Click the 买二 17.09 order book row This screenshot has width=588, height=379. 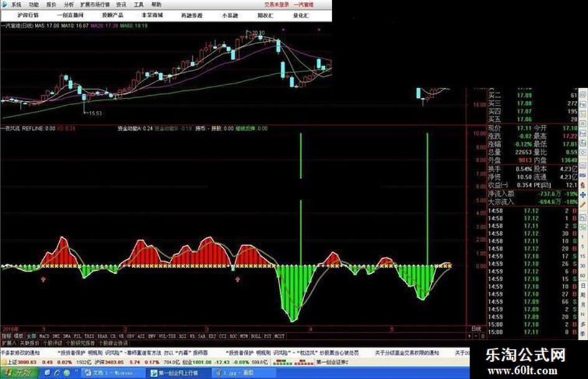click(532, 95)
